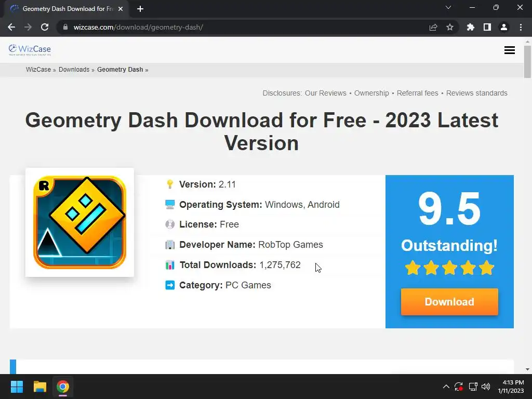Open Ownership disclosure link
Viewport: 532px width, 399px height.
(371, 93)
